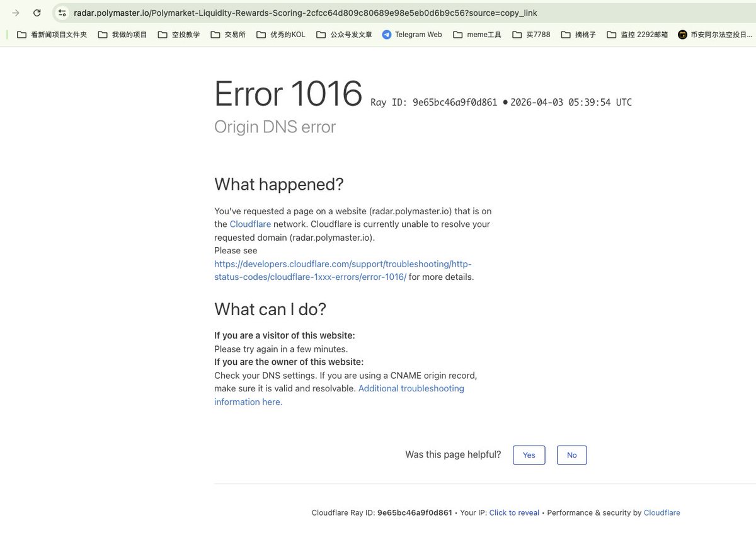The width and height of the screenshot is (756, 537).
Task: Click folder icon of 我做的项目 bookmark
Action: (103, 35)
